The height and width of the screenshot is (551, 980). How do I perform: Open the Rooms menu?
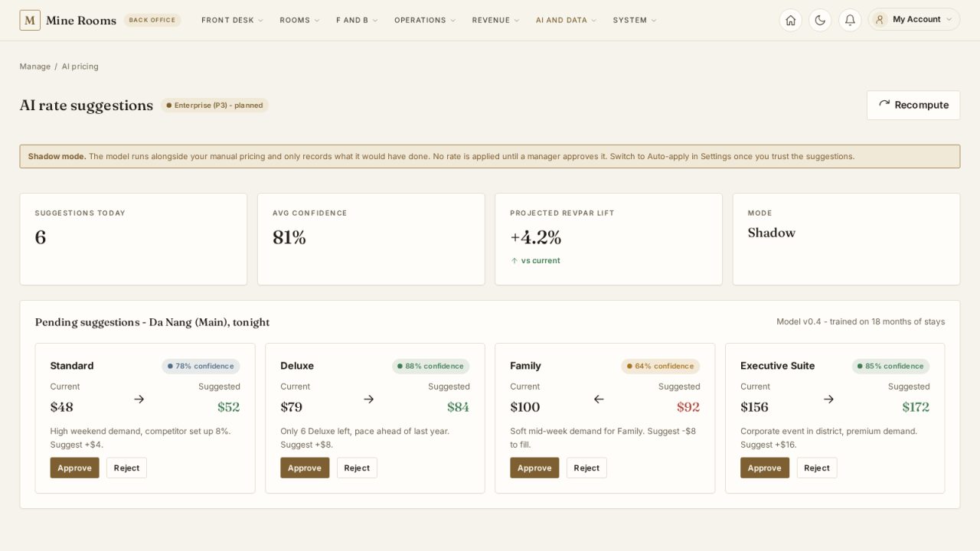(x=299, y=21)
